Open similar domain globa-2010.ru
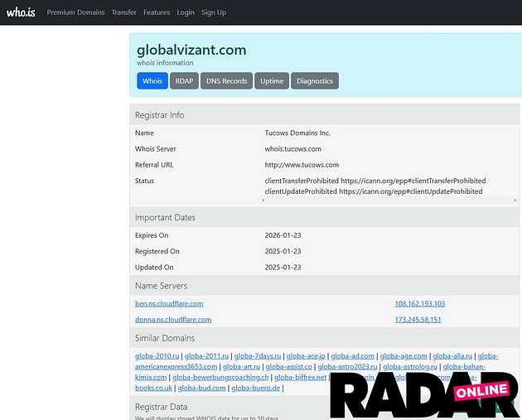 coord(157,355)
